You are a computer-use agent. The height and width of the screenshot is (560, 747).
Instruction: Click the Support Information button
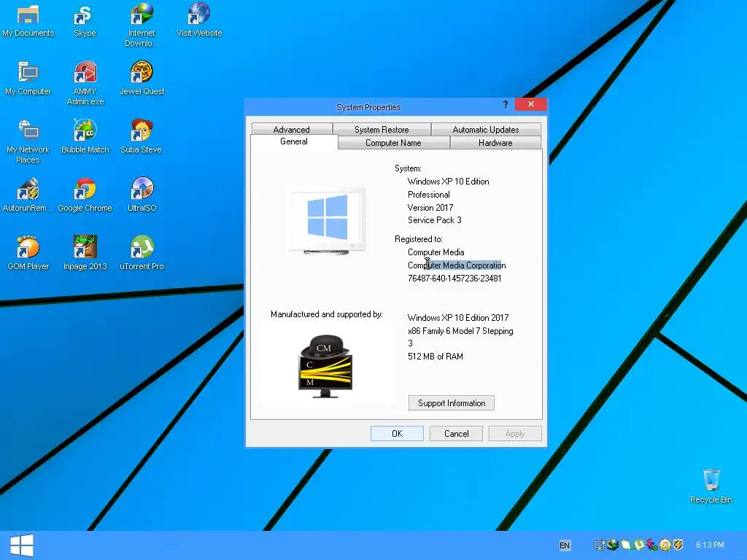[x=451, y=402]
